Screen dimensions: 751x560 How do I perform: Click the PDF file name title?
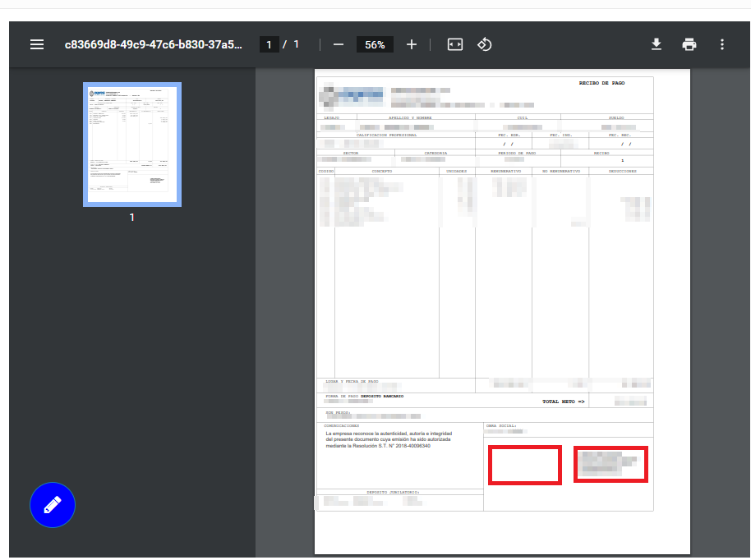pos(154,44)
